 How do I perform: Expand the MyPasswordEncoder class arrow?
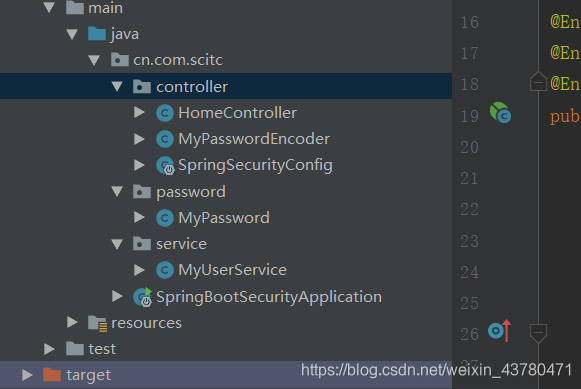[x=139, y=139]
